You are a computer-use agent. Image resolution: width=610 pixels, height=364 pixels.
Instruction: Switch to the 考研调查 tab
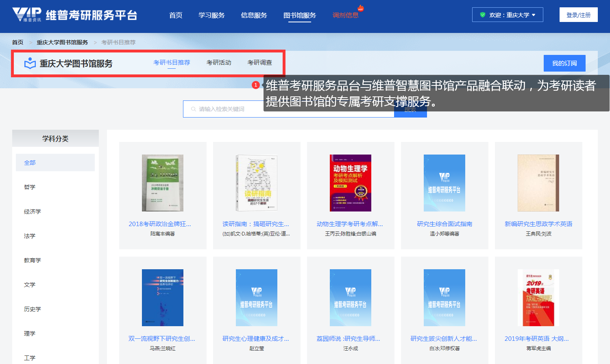[x=259, y=63]
